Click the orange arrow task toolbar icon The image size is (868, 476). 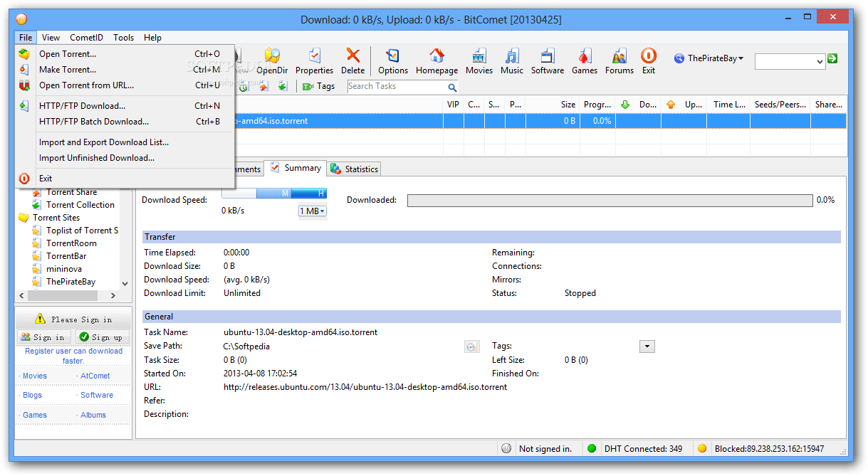[263, 86]
